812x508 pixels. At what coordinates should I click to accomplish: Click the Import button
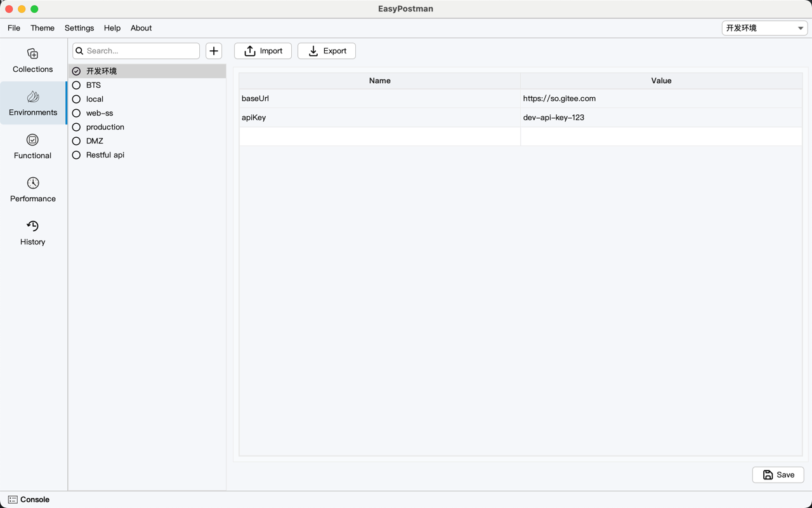(x=263, y=51)
